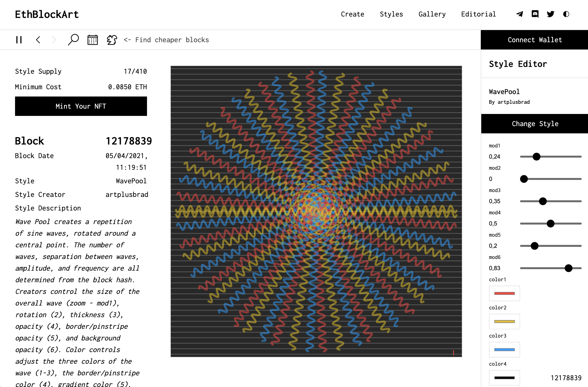The width and height of the screenshot is (588, 387).
Task: Open the EthBlockArt Discord
Action: (x=535, y=14)
